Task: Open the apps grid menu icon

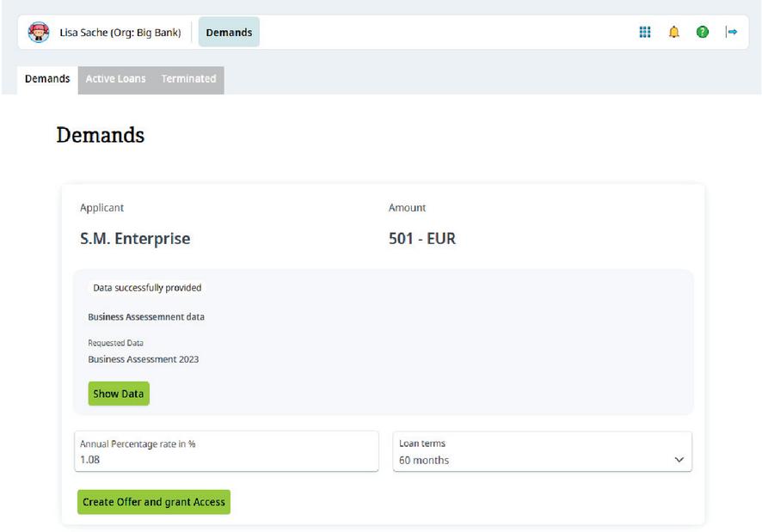Action: click(645, 32)
